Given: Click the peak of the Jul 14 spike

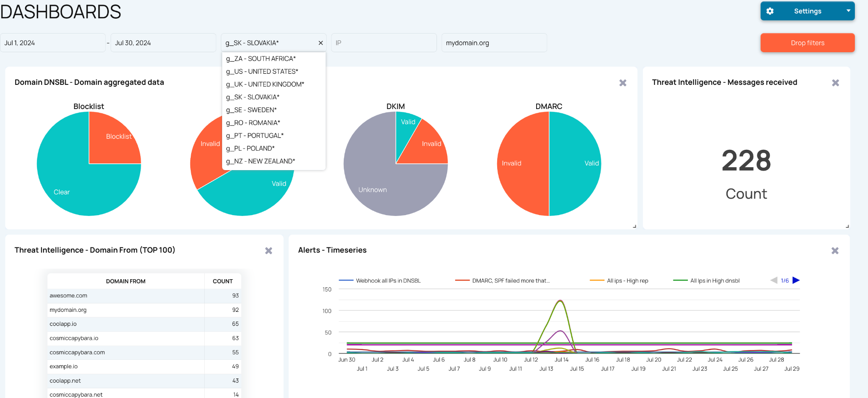Looking at the screenshot, I should (x=561, y=300).
